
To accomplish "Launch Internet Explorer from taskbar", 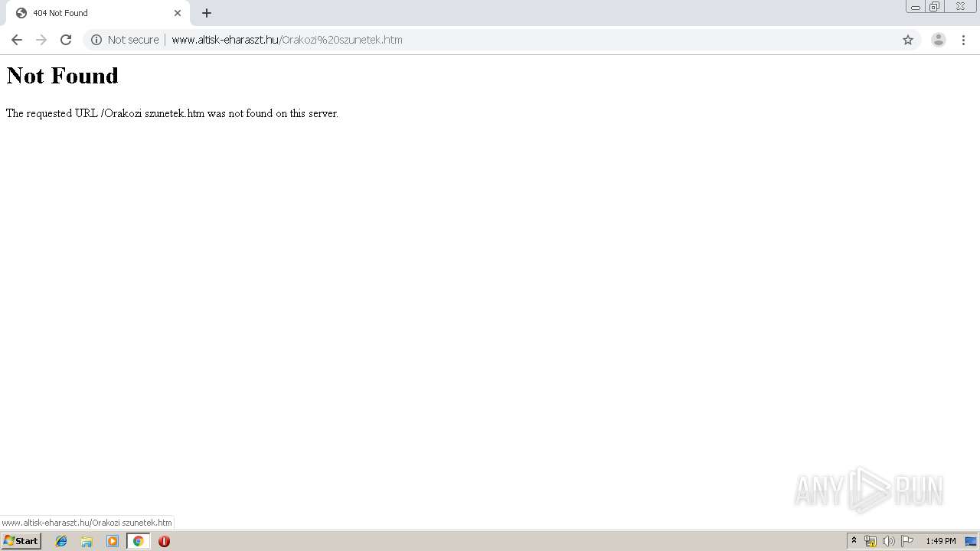I will [61, 541].
